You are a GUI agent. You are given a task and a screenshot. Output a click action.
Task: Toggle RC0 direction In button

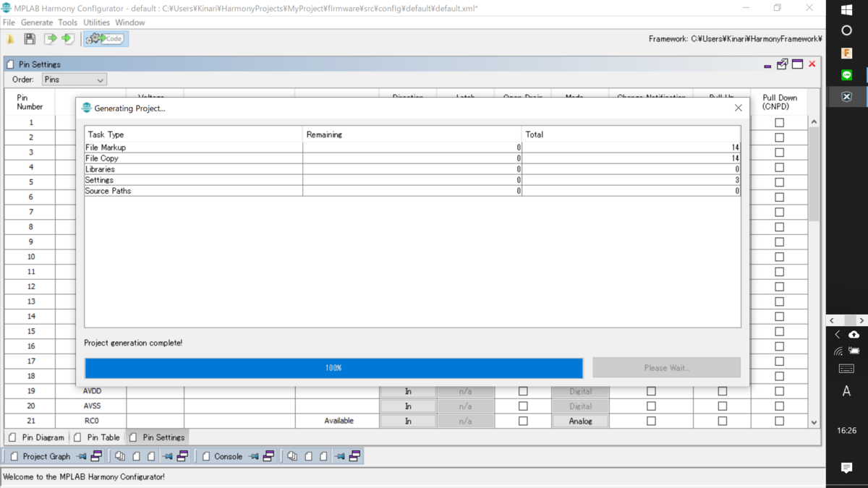click(408, 421)
